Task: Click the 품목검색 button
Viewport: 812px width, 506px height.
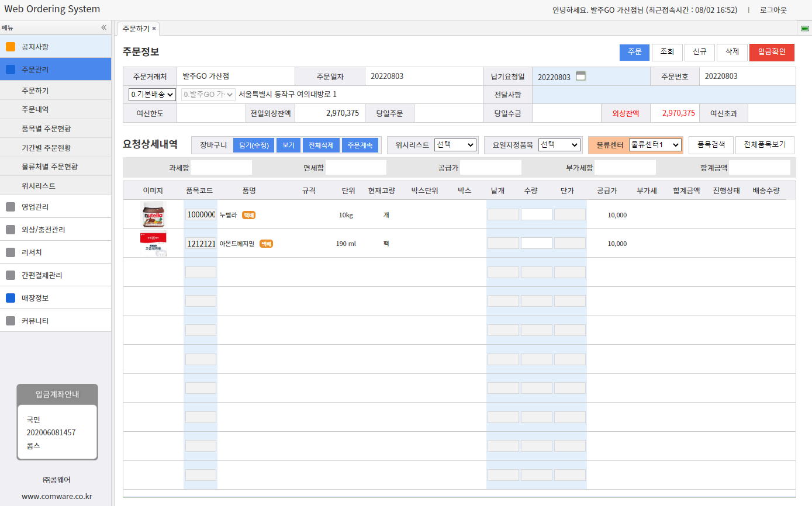Action: point(711,145)
